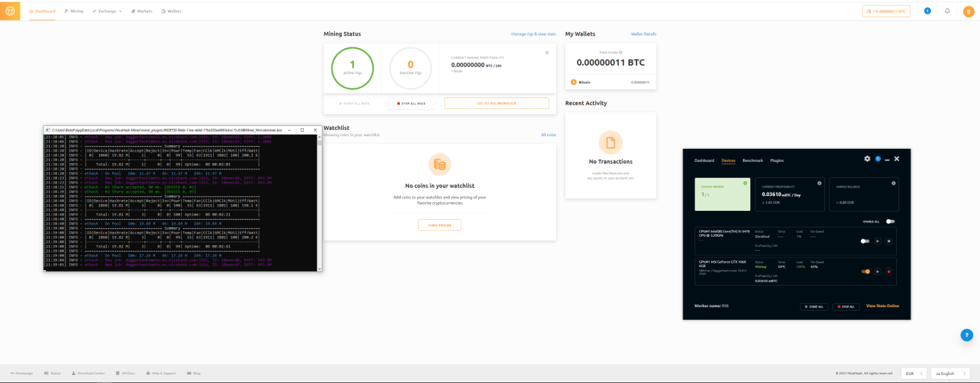Open the Wallets page from the top navigation
The image size is (980, 383).
point(171,11)
